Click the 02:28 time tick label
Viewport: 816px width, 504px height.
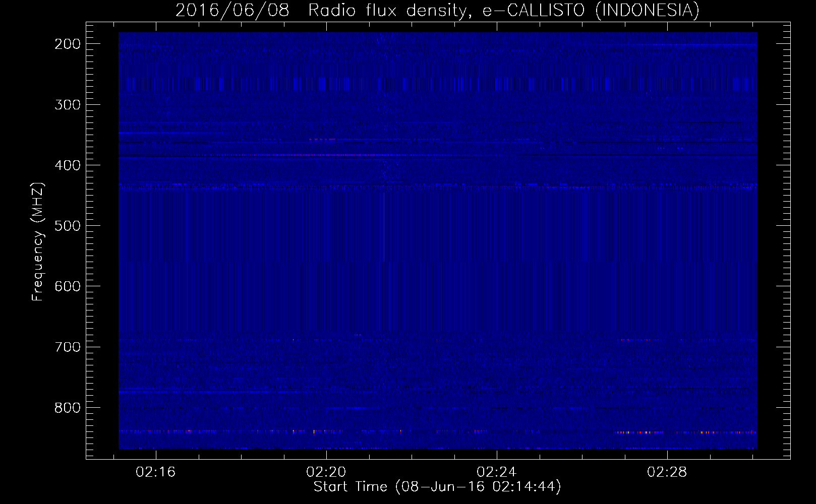pos(667,472)
